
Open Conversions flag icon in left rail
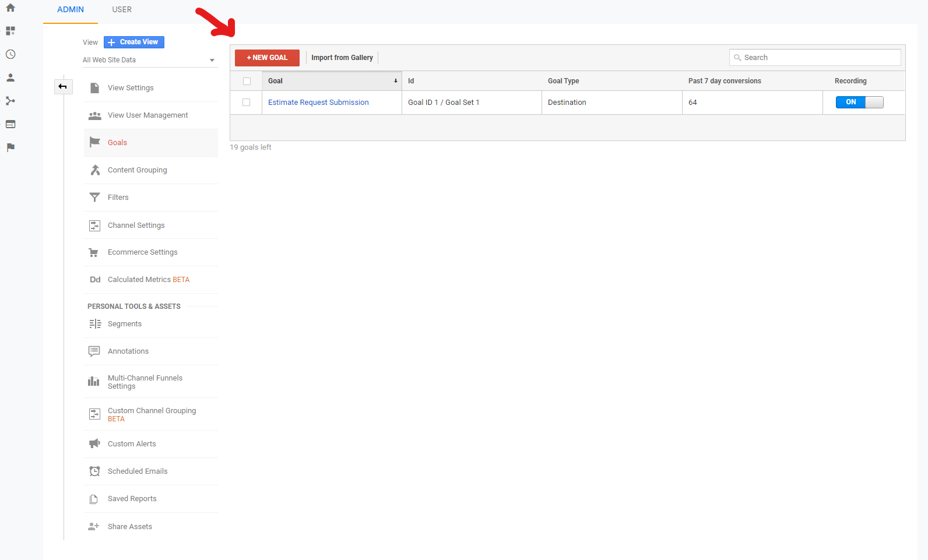point(10,147)
